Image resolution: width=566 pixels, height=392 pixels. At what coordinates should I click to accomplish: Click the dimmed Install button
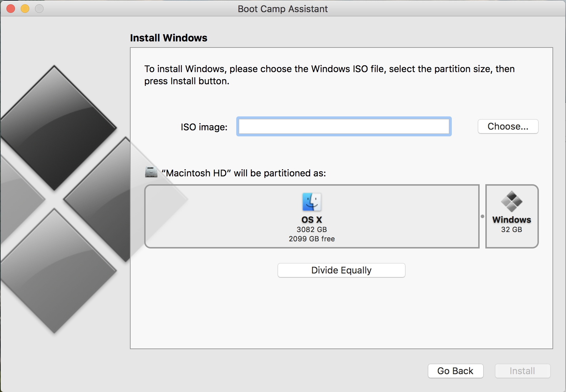(522, 371)
